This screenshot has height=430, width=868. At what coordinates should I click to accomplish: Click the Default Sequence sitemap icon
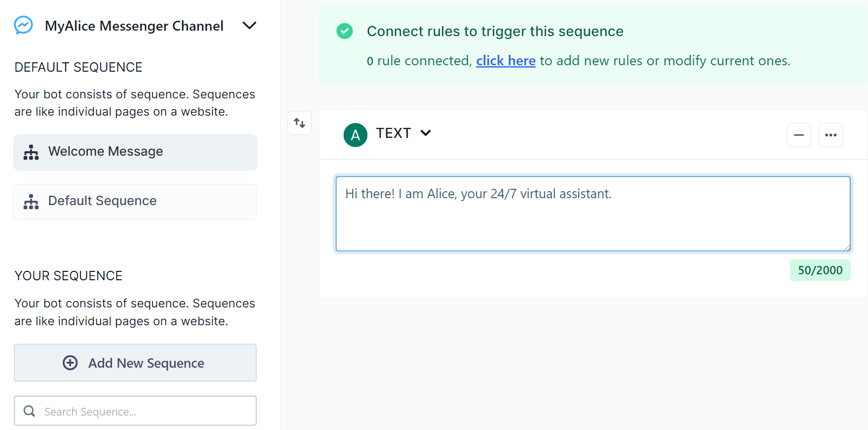[x=31, y=202]
